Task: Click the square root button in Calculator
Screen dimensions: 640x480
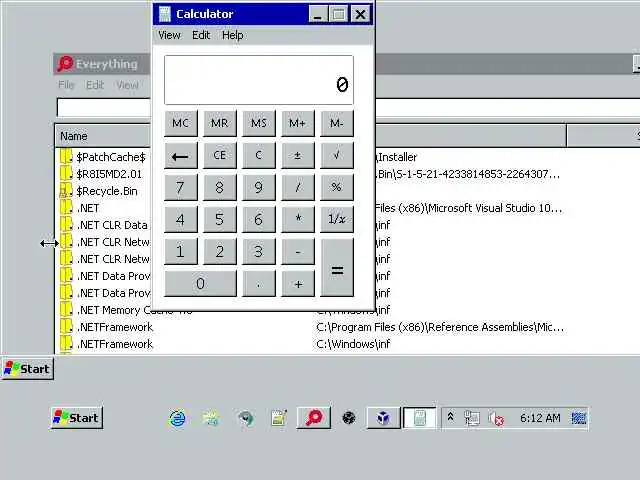Action: (x=337, y=156)
